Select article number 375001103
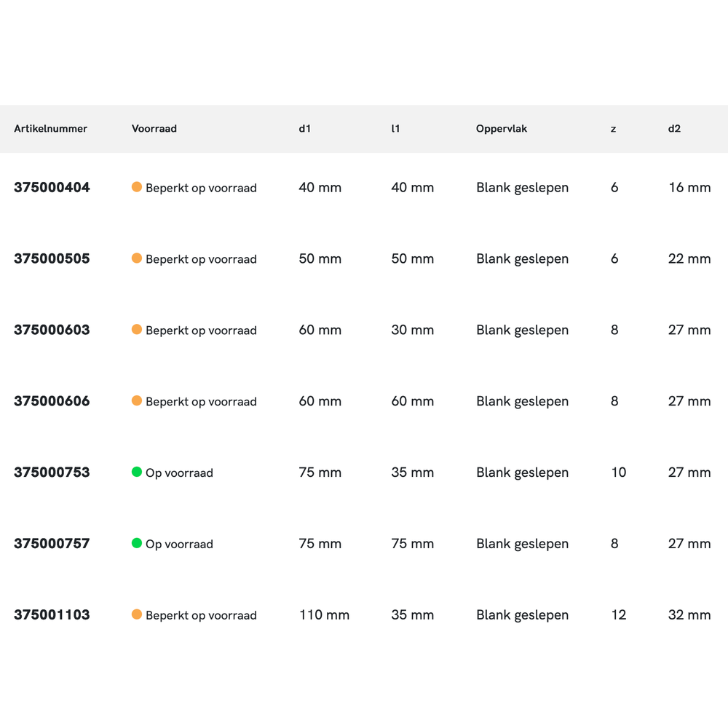 click(52, 614)
